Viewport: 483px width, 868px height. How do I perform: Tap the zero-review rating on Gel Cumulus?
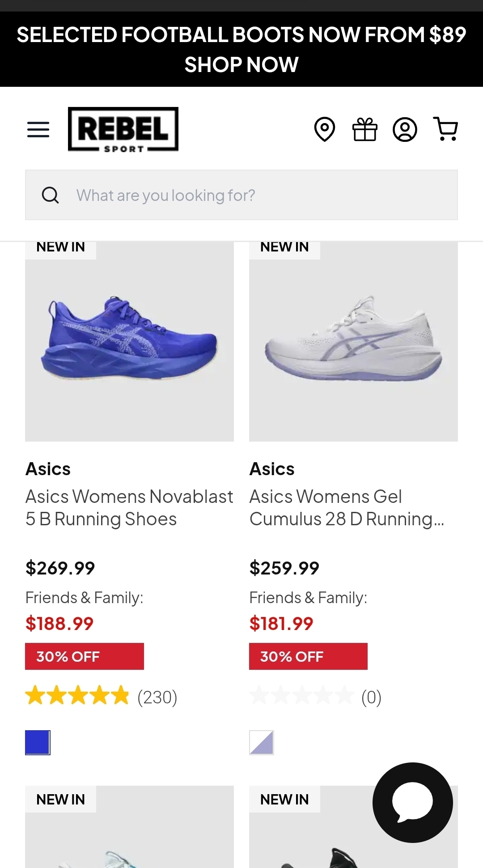[x=315, y=697]
